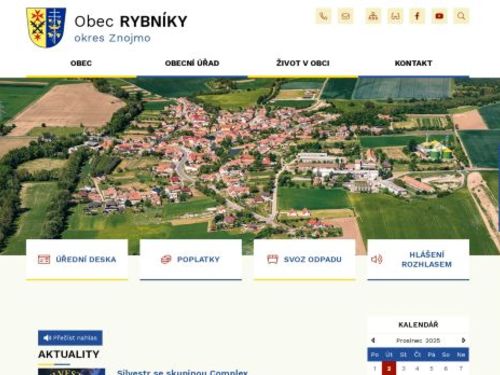Open the ÚŘEDNÍ DESKA link
500x375 pixels.
(77, 259)
